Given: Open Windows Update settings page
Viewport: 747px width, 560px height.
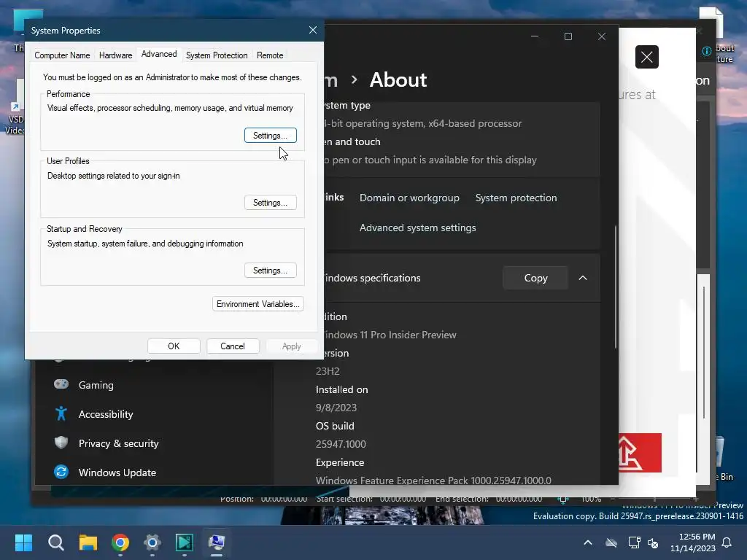Looking at the screenshot, I should pos(117,472).
